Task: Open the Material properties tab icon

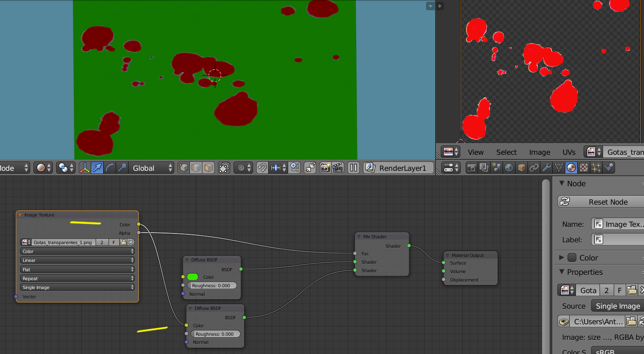Action: click(x=572, y=168)
